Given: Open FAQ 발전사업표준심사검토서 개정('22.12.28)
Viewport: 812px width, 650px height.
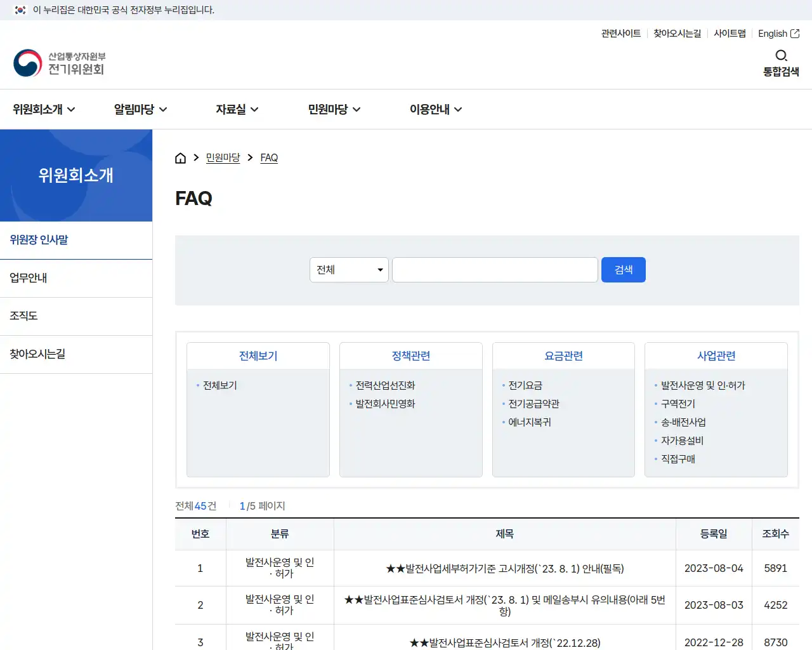Looking at the screenshot, I should tap(505, 643).
